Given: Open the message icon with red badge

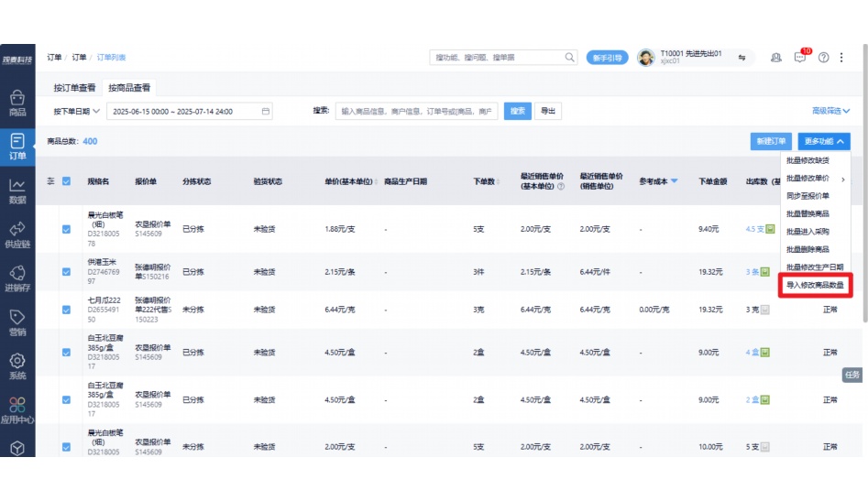Looking at the screenshot, I should click(x=800, y=57).
